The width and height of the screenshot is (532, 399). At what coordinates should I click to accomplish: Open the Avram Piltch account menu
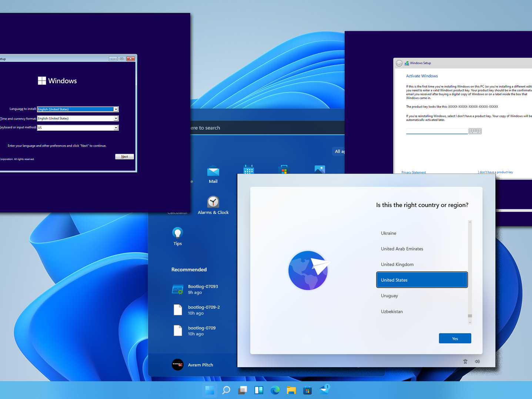(x=193, y=365)
